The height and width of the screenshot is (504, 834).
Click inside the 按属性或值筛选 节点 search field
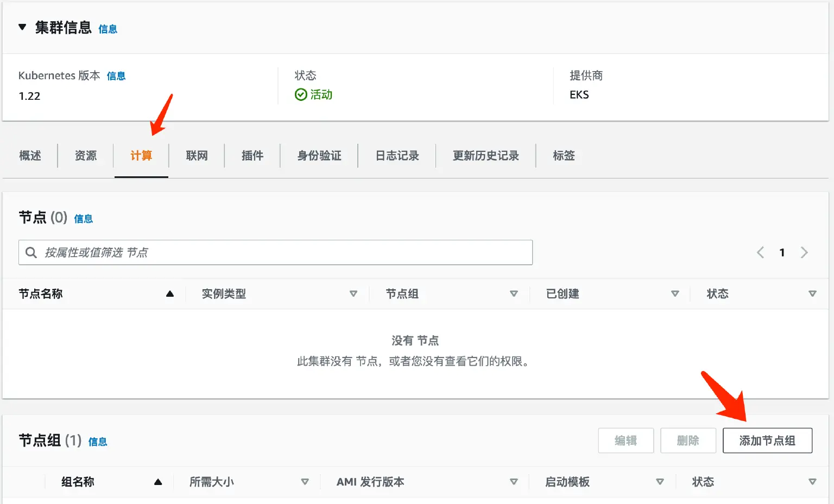[x=271, y=252]
